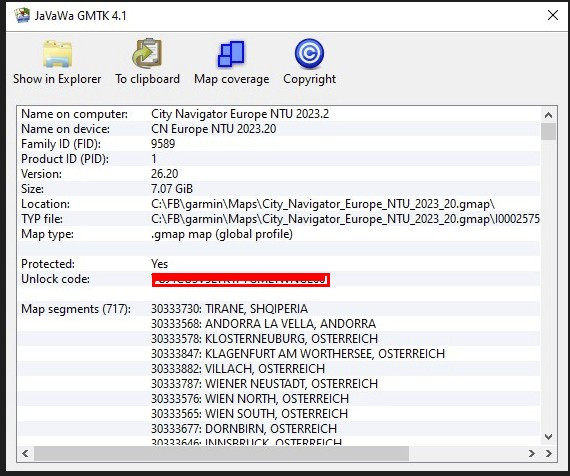Select segment 30333578: KLOSTERNEUBURG, OSTERREICH
Image resolution: width=570 pixels, height=476 pixels.
pyautogui.click(x=264, y=339)
